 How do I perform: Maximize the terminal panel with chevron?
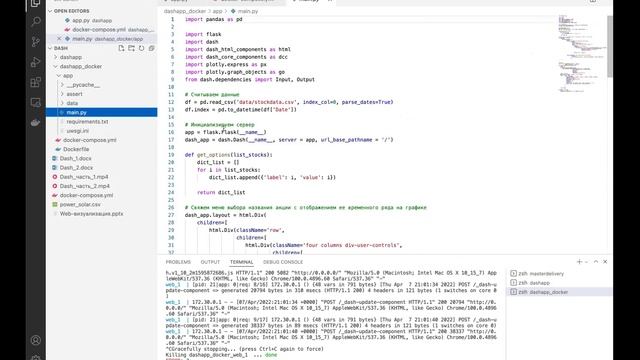(596, 262)
